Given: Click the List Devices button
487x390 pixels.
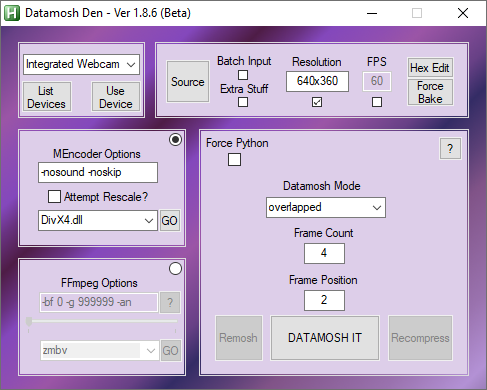Looking at the screenshot, I should pos(47,97).
